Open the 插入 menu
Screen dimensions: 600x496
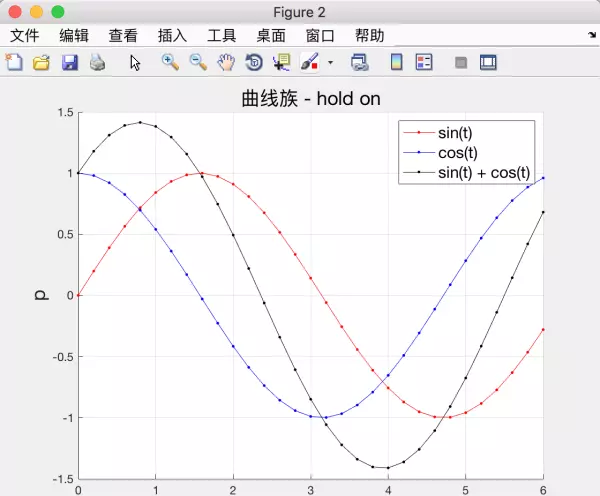pyautogui.click(x=173, y=36)
